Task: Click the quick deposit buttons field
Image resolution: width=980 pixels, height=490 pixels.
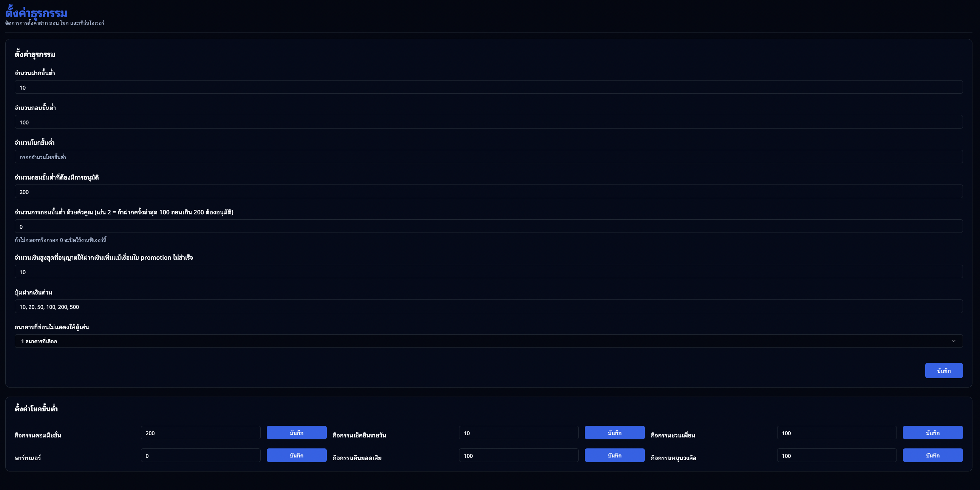Action: click(488, 307)
